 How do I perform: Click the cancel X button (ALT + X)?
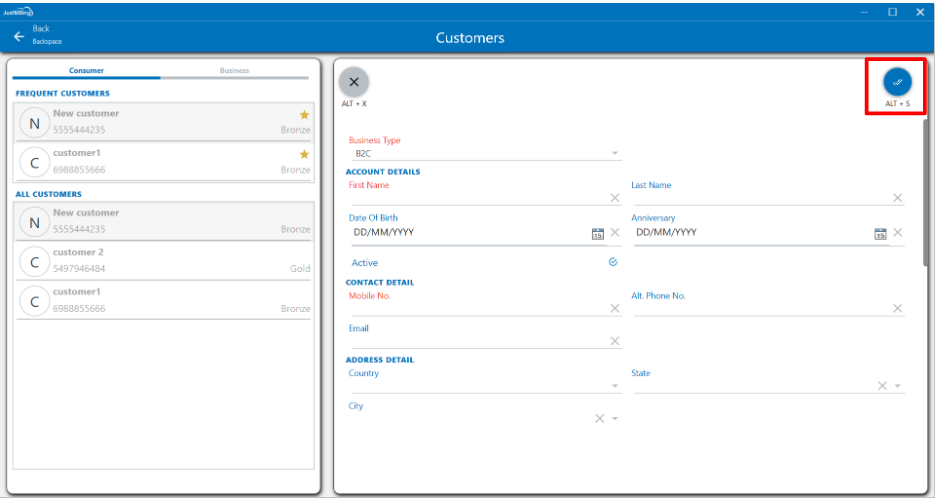tap(354, 82)
